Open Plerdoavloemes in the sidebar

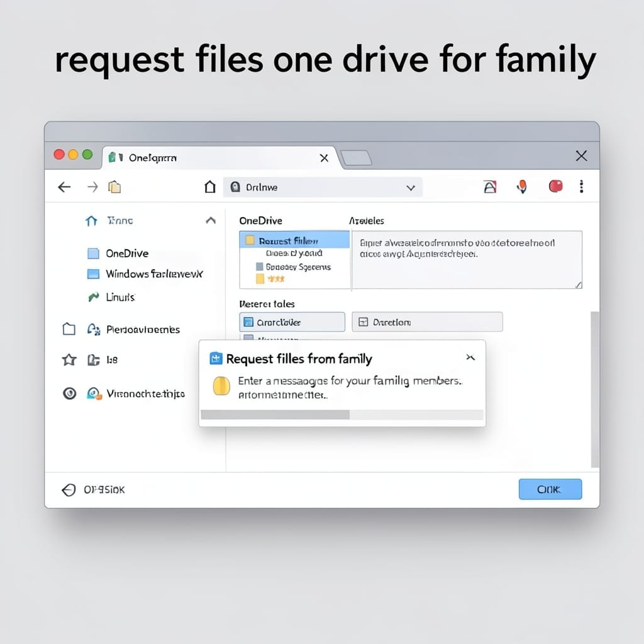143,330
